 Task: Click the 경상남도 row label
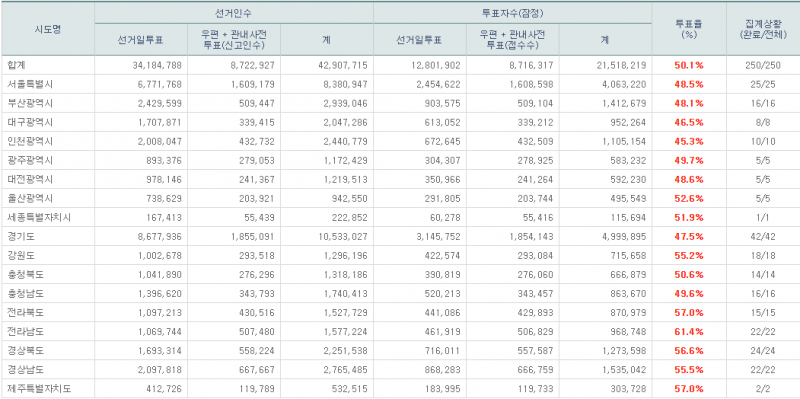(25, 370)
